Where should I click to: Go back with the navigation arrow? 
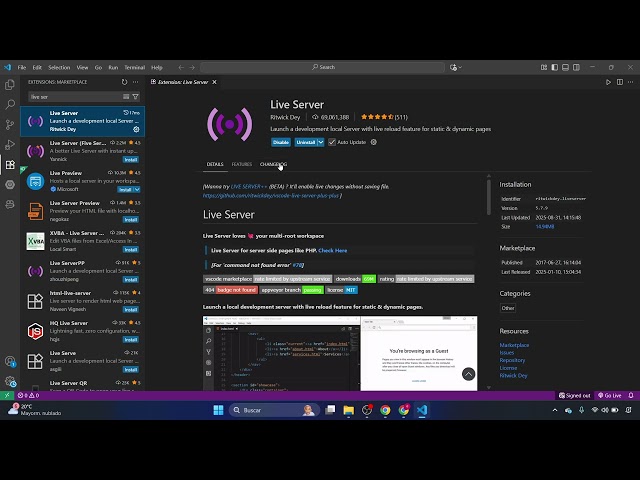(x=181, y=67)
